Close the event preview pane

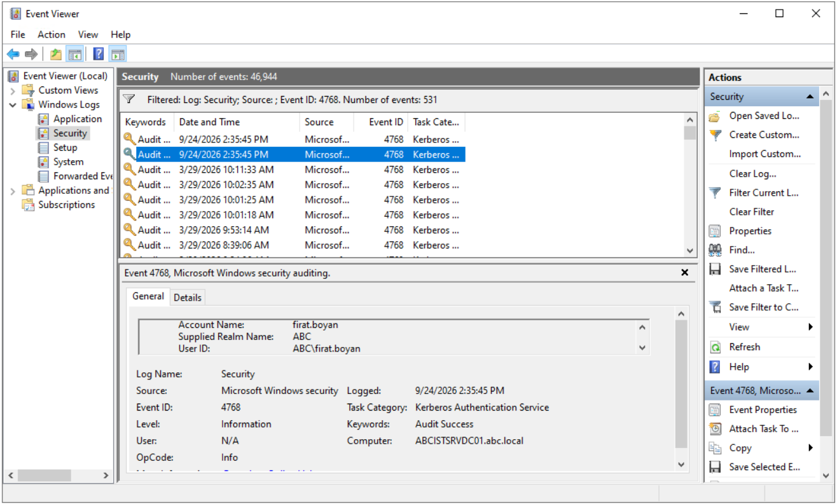pyautogui.click(x=685, y=273)
